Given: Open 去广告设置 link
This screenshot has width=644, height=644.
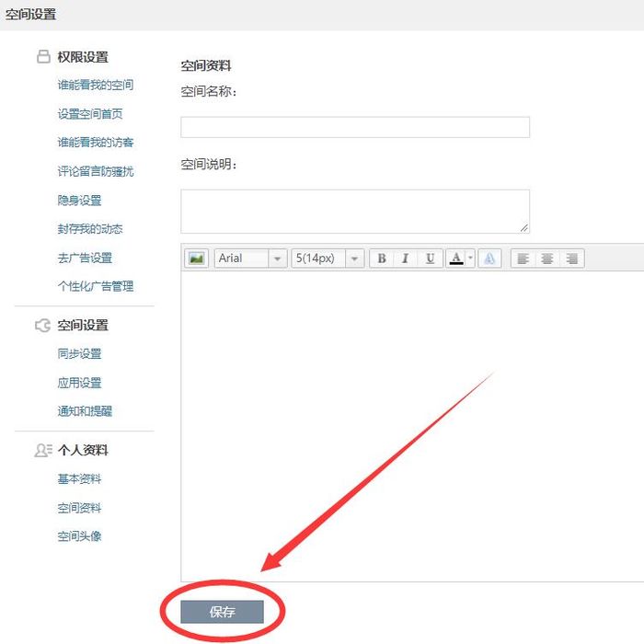Looking at the screenshot, I should [x=85, y=258].
